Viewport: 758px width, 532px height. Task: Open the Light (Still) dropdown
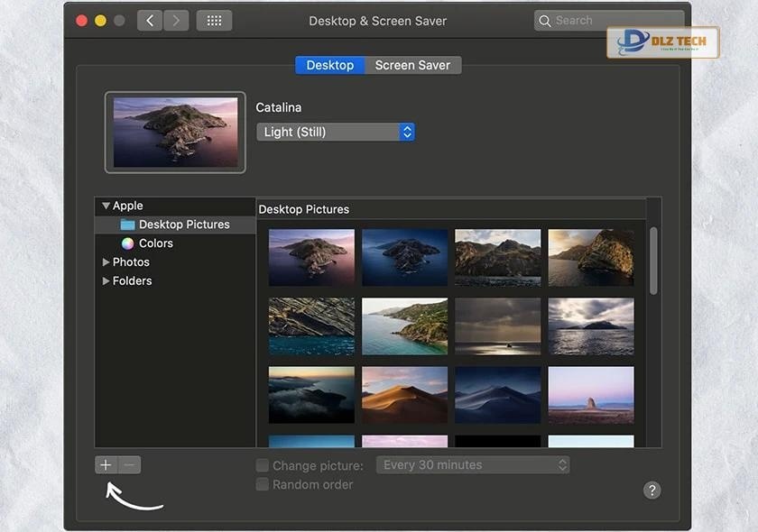click(336, 132)
